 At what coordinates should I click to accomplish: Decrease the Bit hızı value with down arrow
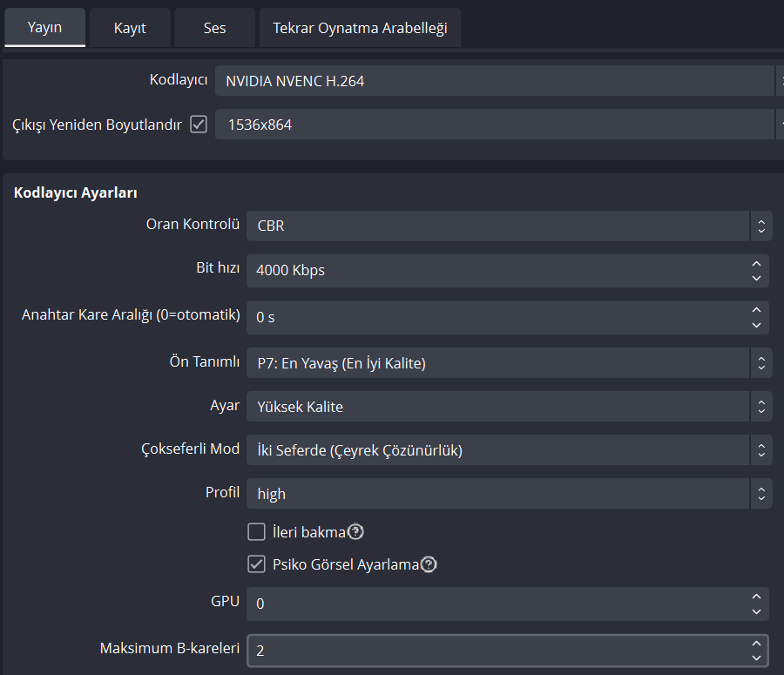[756, 278]
